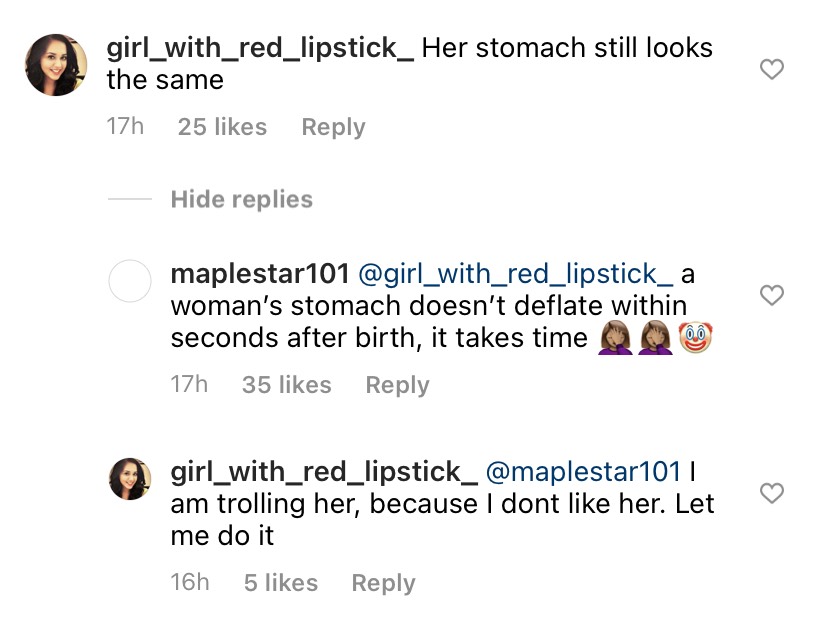828x623 pixels.
Task: Open girl_with_red_lipstick_'s username on top comment
Action: pyautogui.click(x=260, y=47)
